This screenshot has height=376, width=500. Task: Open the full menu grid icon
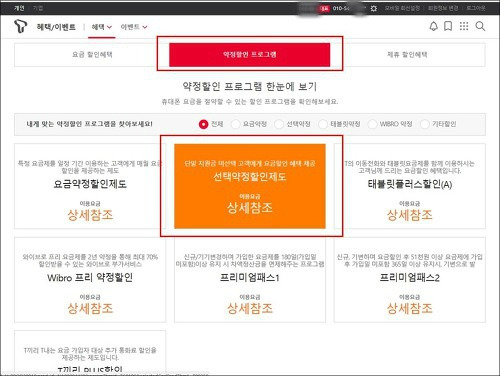pyautogui.click(x=464, y=26)
